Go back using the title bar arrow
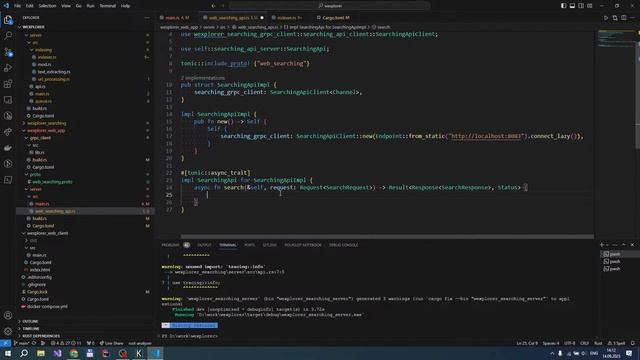 [213, 6]
